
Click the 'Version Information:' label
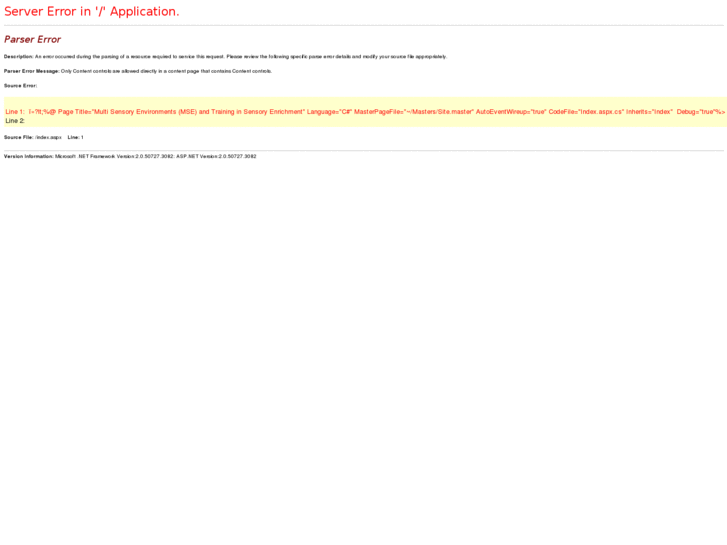[x=29, y=156]
